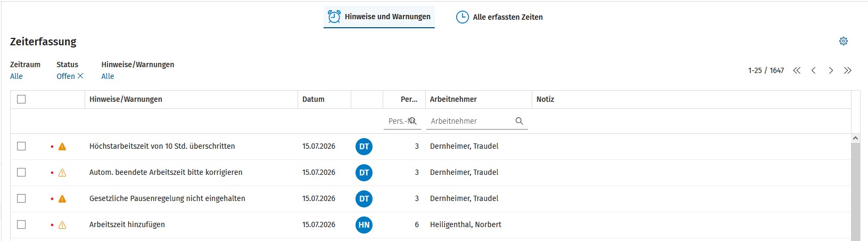Click the Hinweise/Warnungen column header
The height and width of the screenshot is (241, 868).
pos(191,99)
